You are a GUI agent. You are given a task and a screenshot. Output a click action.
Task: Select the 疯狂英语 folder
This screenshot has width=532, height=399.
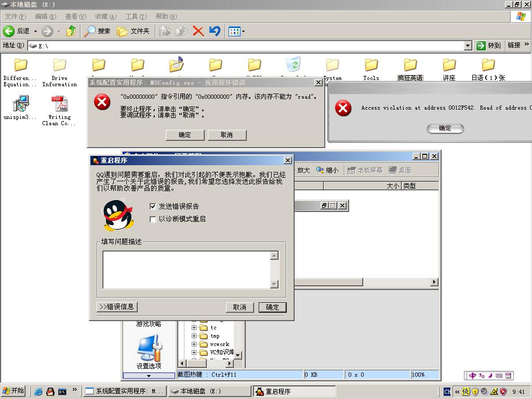[410, 69]
